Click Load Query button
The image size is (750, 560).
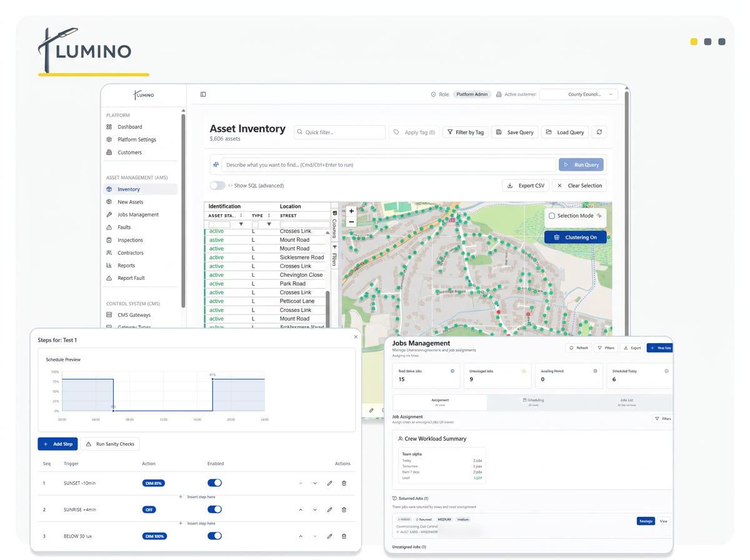[565, 132]
